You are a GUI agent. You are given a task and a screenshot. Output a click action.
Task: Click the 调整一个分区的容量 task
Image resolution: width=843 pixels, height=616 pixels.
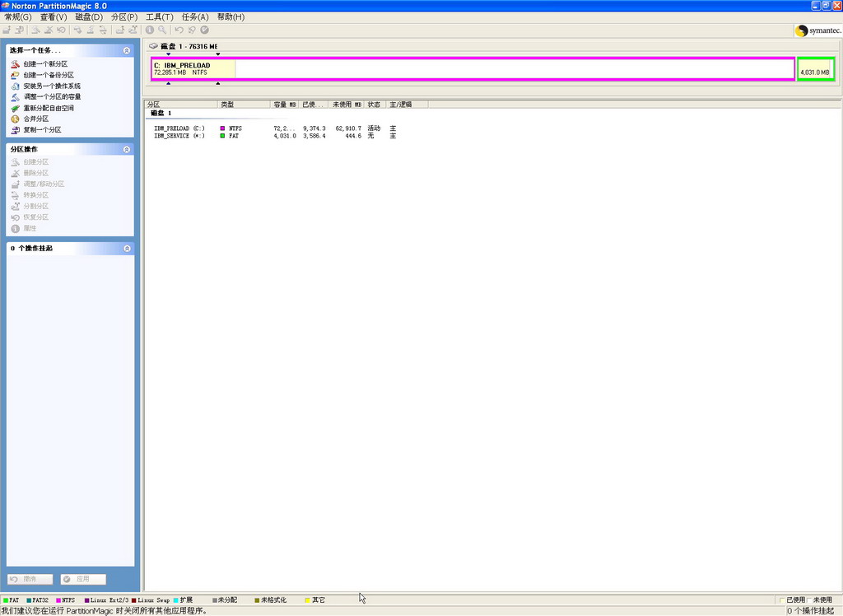[x=52, y=97]
